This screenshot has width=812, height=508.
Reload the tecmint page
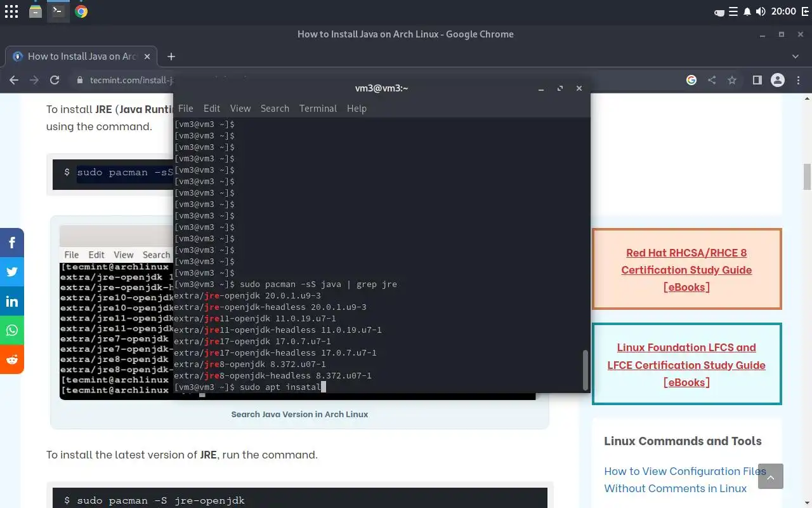coord(55,80)
